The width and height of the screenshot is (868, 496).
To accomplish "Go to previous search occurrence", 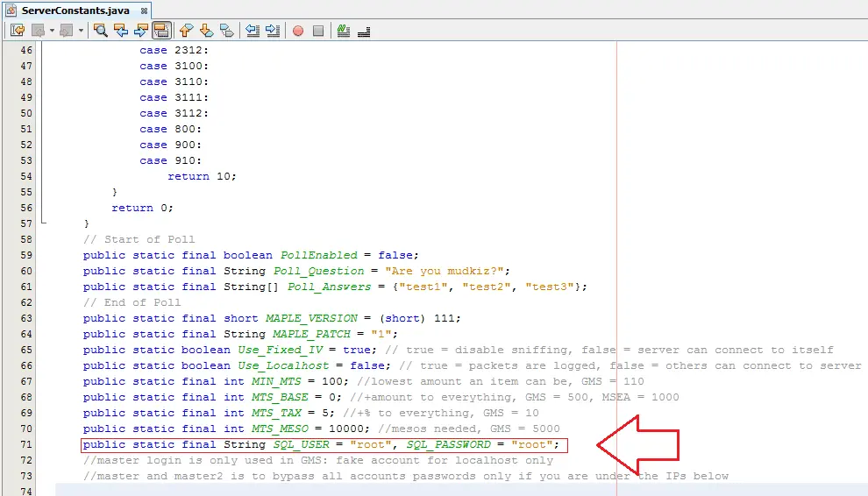I will click(121, 31).
